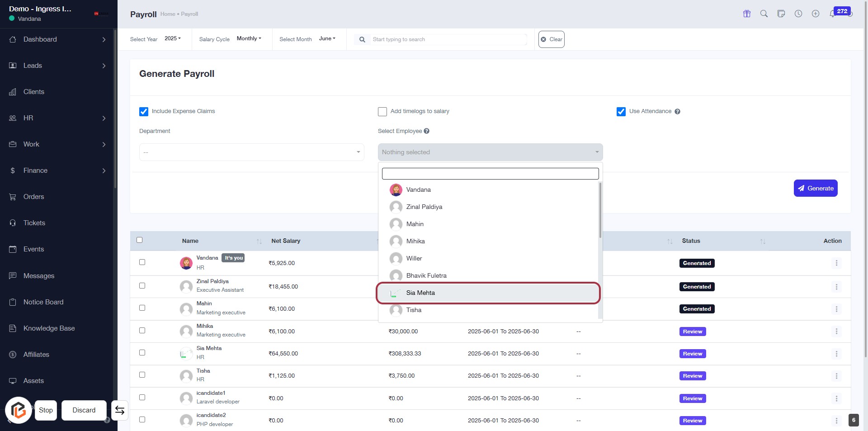Click the Clear filter button
This screenshot has width=868, height=431.
(x=551, y=39)
